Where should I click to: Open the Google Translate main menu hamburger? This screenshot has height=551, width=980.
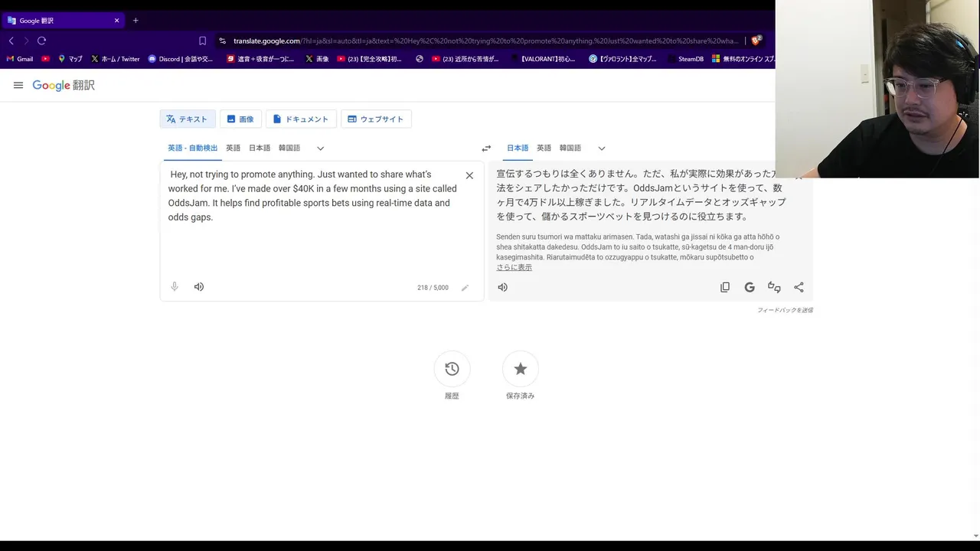click(18, 86)
